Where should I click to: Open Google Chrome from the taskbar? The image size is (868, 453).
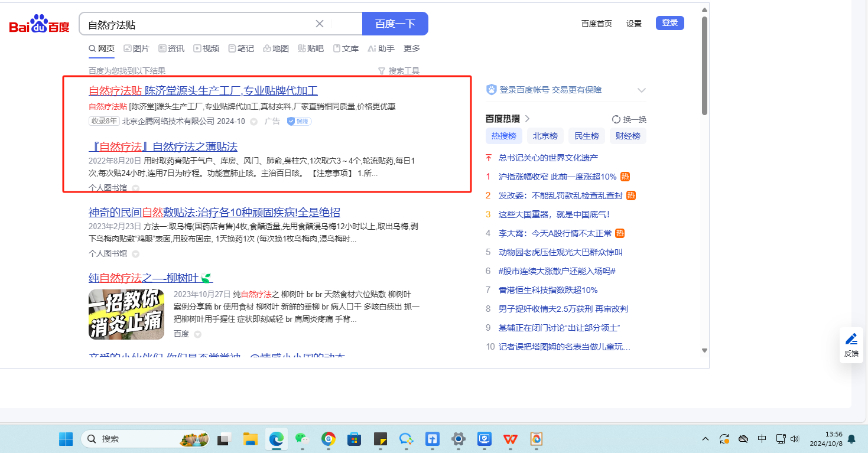pyautogui.click(x=329, y=439)
